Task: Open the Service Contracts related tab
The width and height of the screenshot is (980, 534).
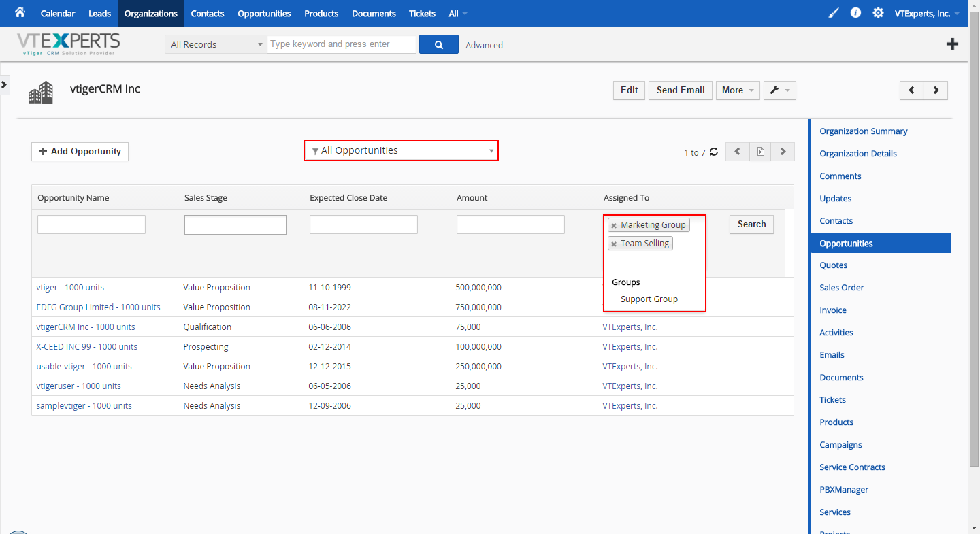Action: [x=852, y=467]
